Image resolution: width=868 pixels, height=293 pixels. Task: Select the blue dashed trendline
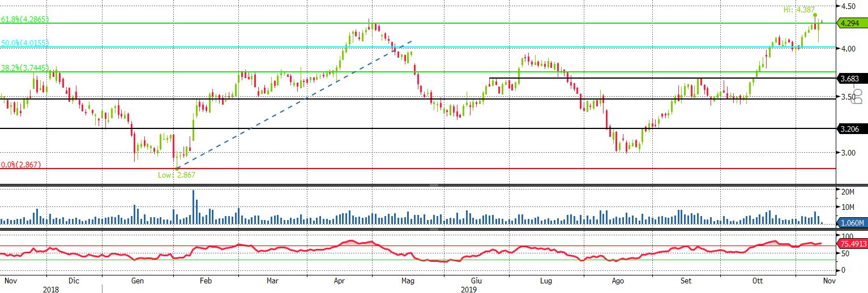tap(294, 104)
